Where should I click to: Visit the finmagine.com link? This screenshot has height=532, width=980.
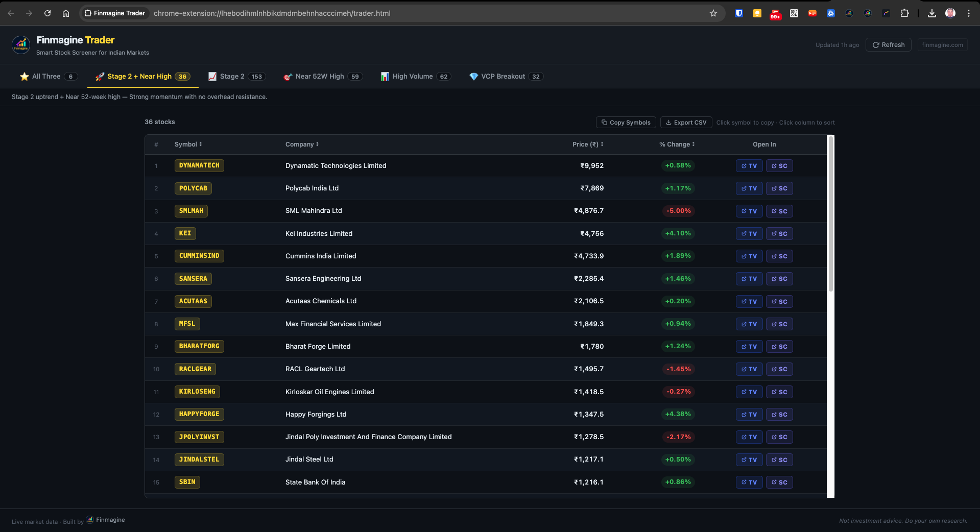[942, 45]
